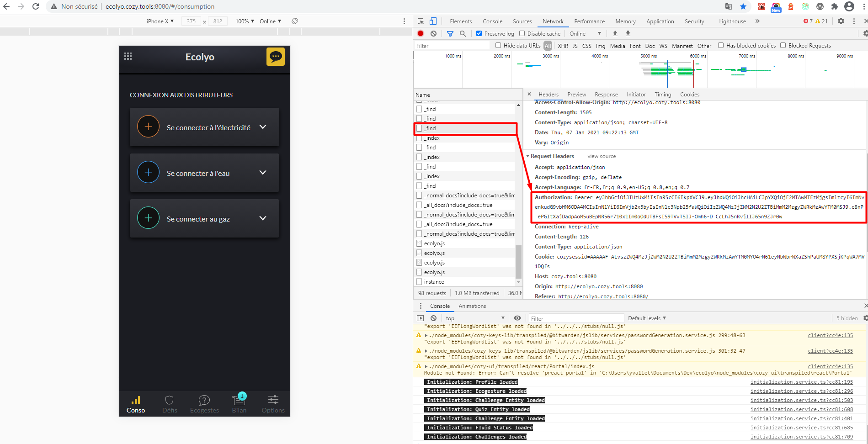Image resolution: width=868 pixels, height=444 pixels.
Task: Click the export HAR download arrow
Action: [628, 33]
